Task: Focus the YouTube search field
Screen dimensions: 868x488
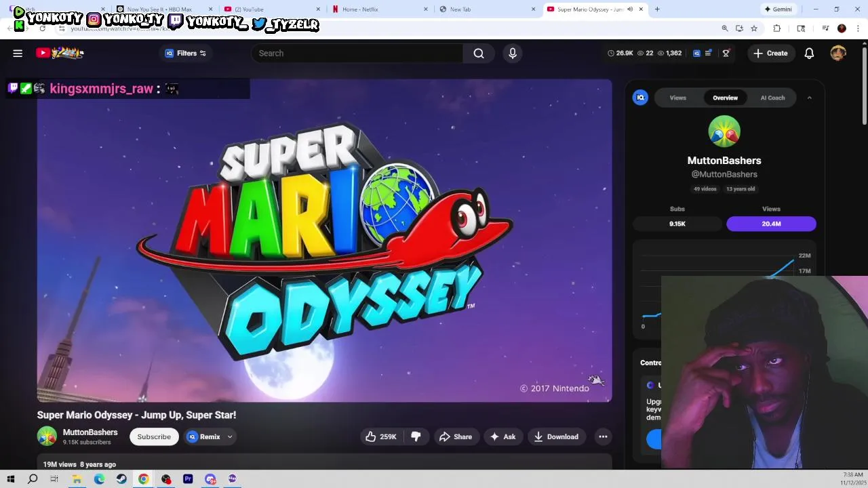Action: (357, 53)
